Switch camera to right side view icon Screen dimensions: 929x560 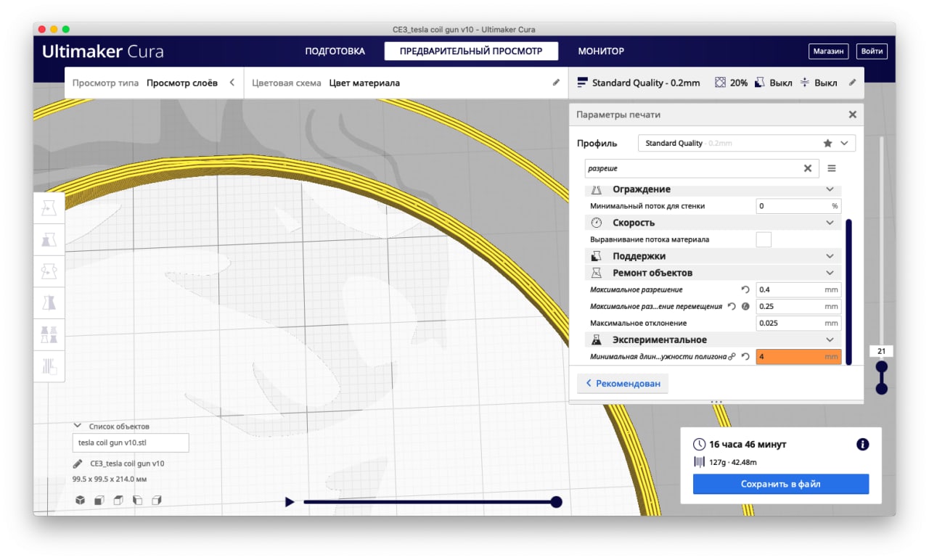156,501
